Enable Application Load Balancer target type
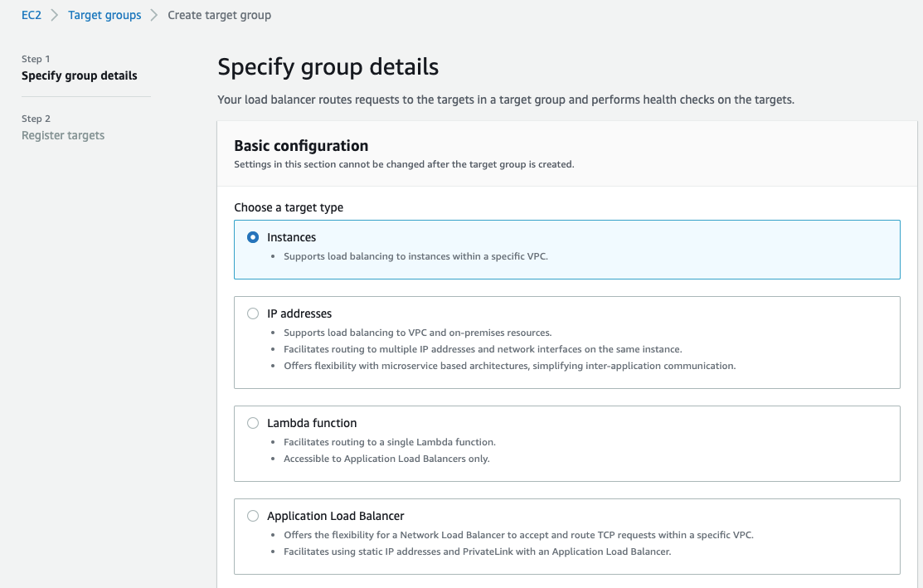 point(253,516)
